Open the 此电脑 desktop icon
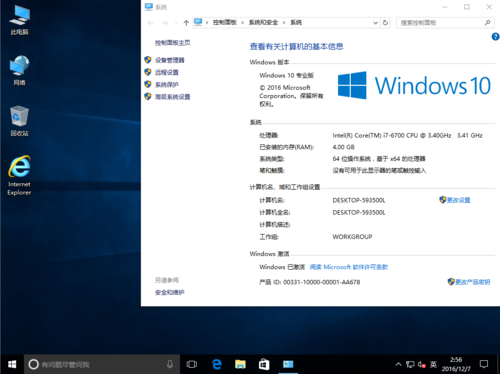Viewport: 500px width, 374px height. pos(19,20)
